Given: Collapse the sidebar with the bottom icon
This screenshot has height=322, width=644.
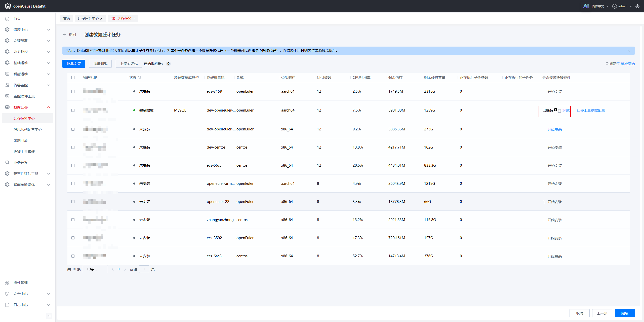Looking at the screenshot, I should pos(49,316).
